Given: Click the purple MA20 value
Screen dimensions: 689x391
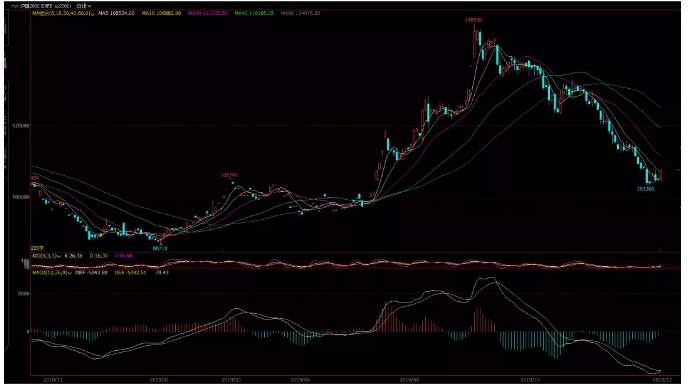Looking at the screenshot, I should pyautogui.click(x=207, y=13).
